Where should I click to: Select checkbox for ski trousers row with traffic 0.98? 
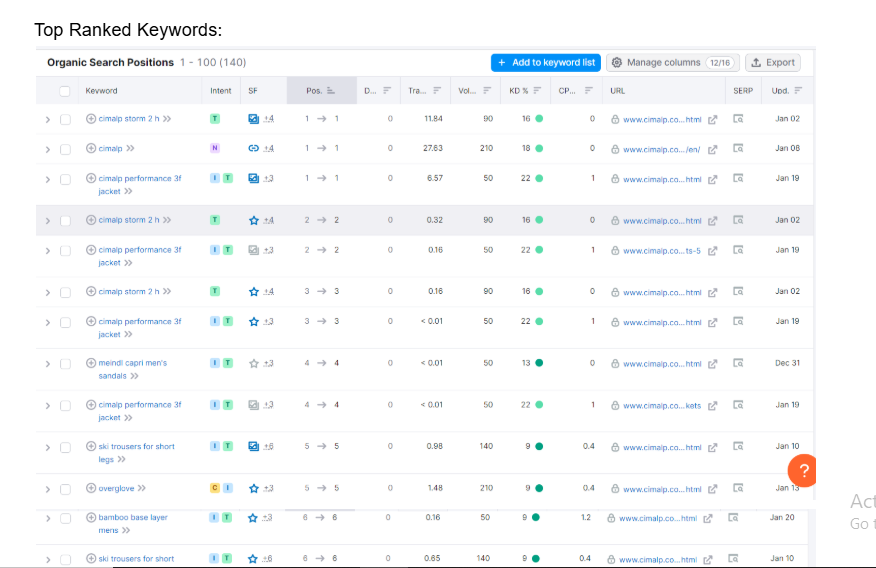(x=65, y=447)
